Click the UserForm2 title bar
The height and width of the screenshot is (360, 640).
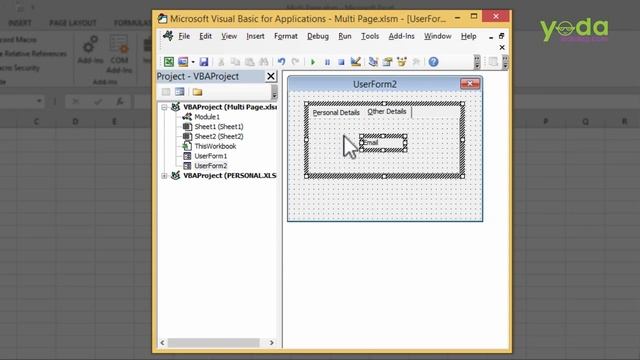375,84
